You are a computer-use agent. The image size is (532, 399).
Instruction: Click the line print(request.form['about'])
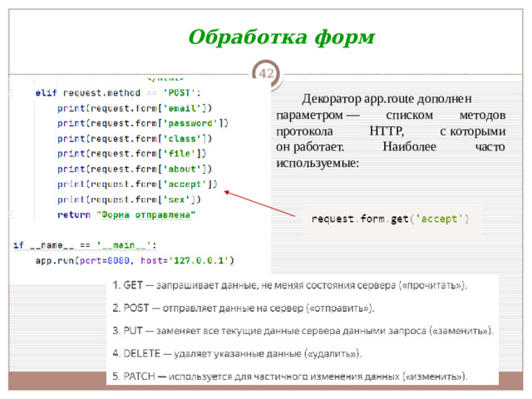pyautogui.click(x=135, y=169)
